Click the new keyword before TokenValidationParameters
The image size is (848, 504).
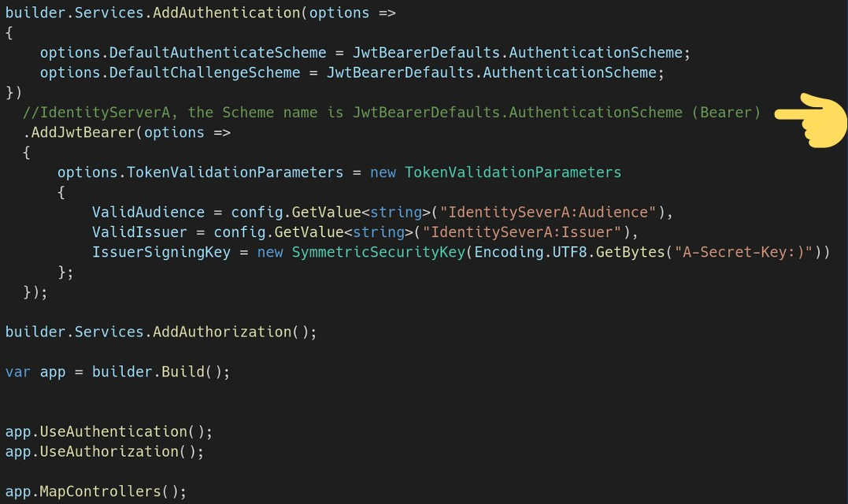(383, 172)
